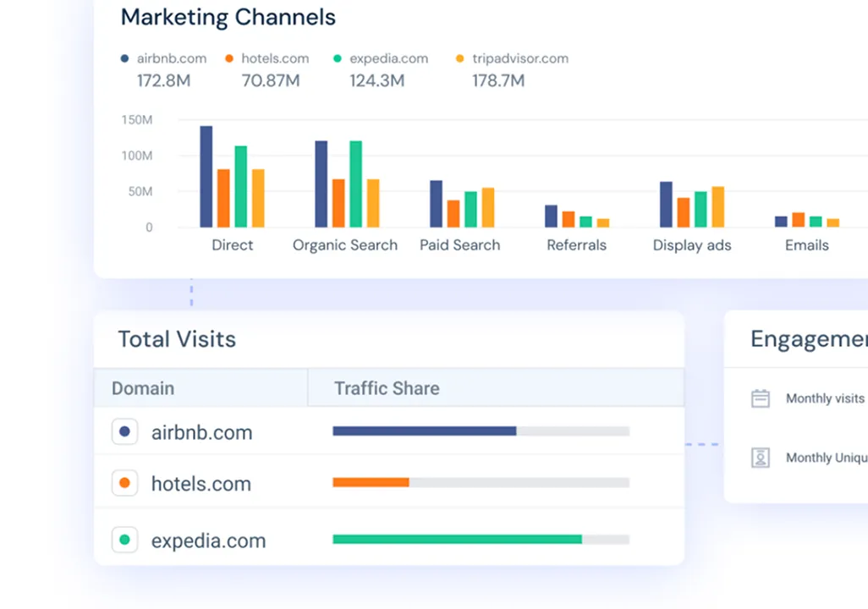Sort by the Traffic Share column header
This screenshot has height=609, width=868.
[387, 388]
